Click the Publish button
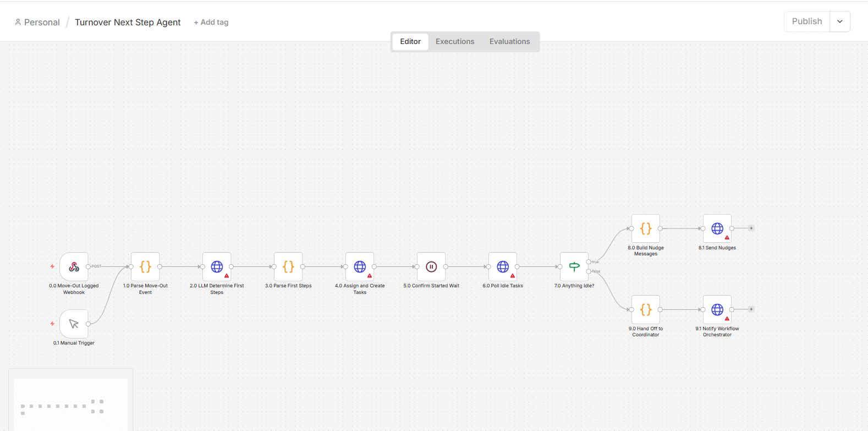The height and width of the screenshot is (431, 868). [x=807, y=21]
